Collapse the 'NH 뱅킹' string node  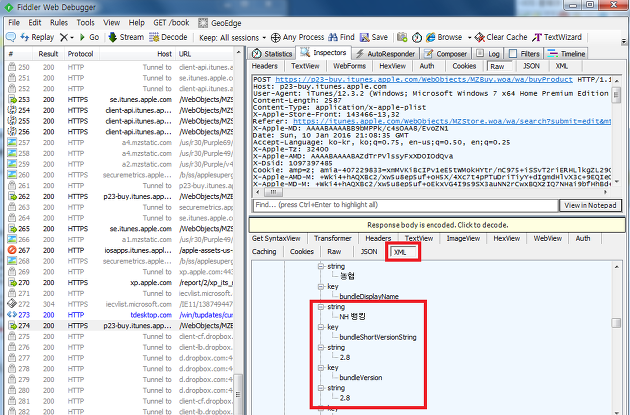[321, 307]
